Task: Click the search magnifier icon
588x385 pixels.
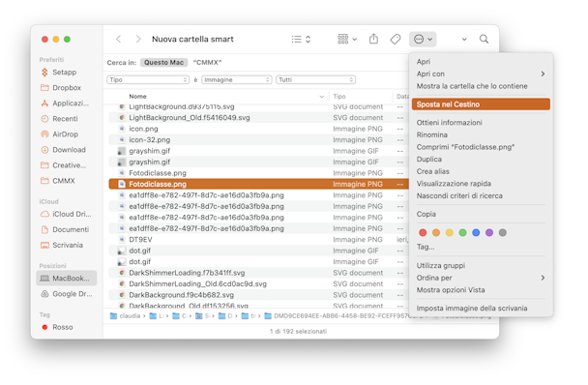Action: click(484, 39)
